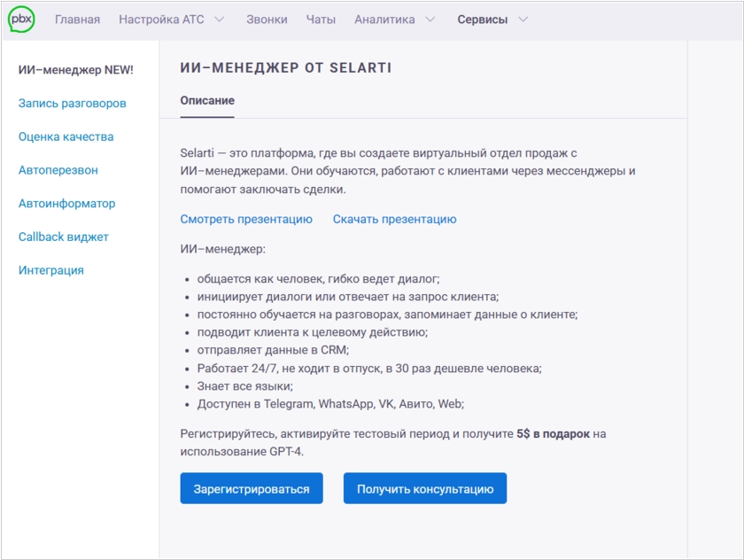The width and height of the screenshot is (744, 560).
Task: Select ИИ-менеджер NEW! in the sidebar
Action: [x=76, y=70]
